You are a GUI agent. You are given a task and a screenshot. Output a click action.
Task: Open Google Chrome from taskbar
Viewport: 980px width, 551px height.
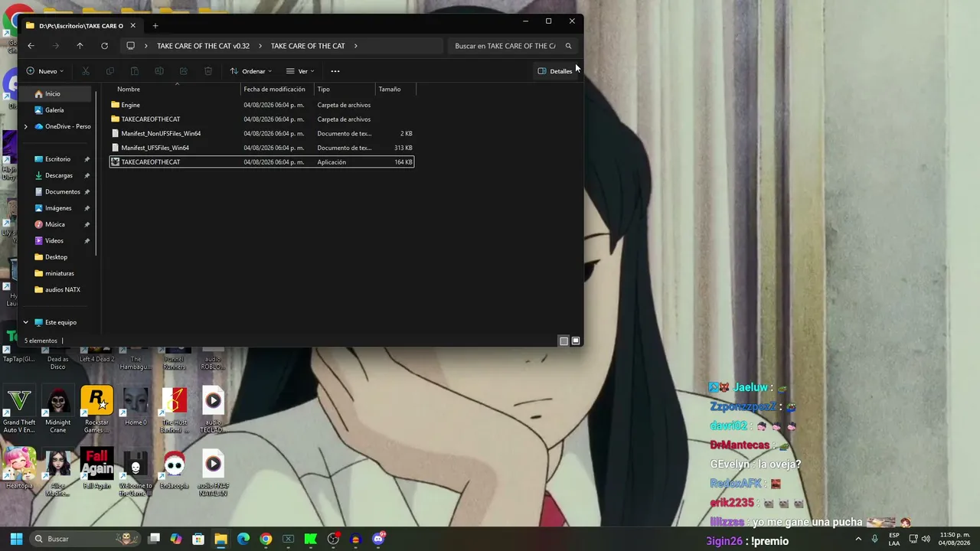tap(266, 539)
